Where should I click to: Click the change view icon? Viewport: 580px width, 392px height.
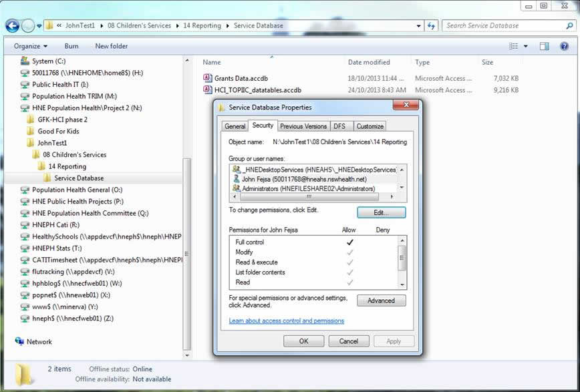tap(513, 46)
